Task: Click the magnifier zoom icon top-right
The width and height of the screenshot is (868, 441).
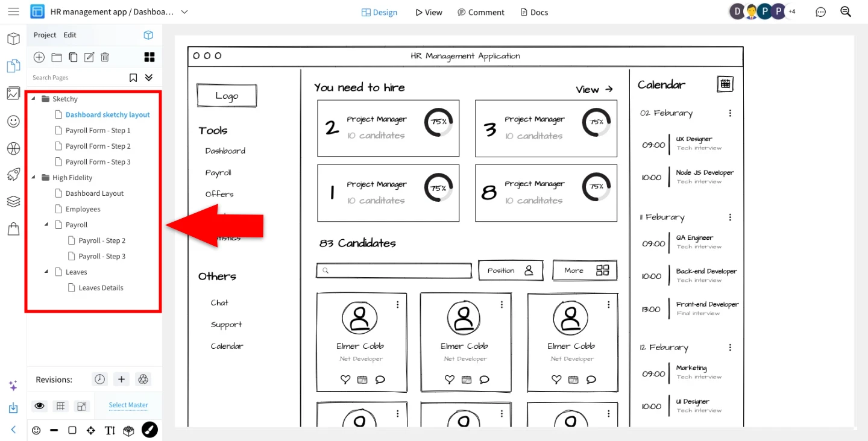Action: pyautogui.click(x=846, y=12)
